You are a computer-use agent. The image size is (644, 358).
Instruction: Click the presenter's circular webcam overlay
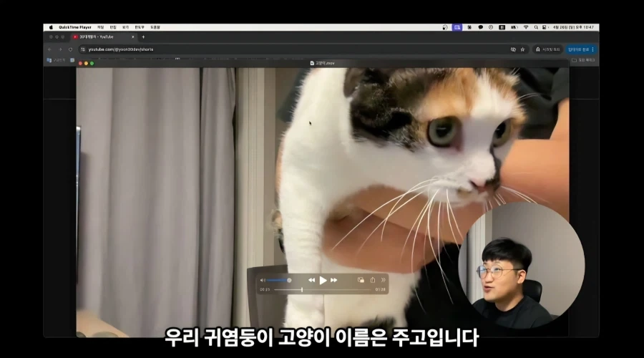(x=522, y=265)
